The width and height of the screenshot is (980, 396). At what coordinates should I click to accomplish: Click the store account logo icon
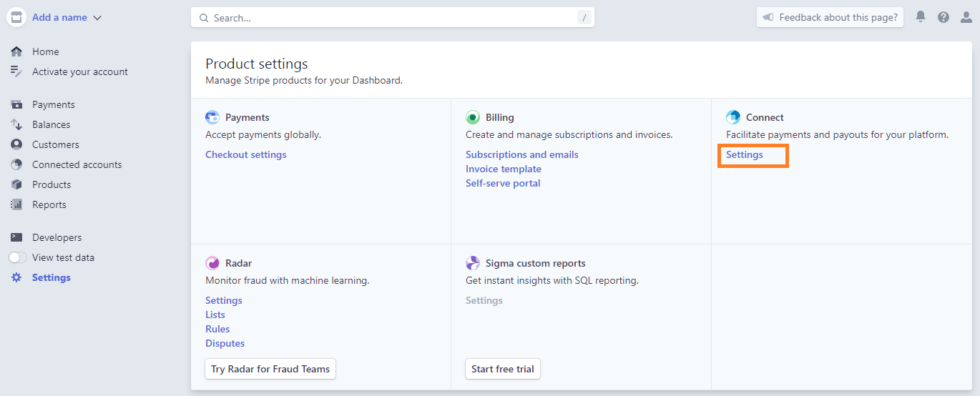coord(16,17)
